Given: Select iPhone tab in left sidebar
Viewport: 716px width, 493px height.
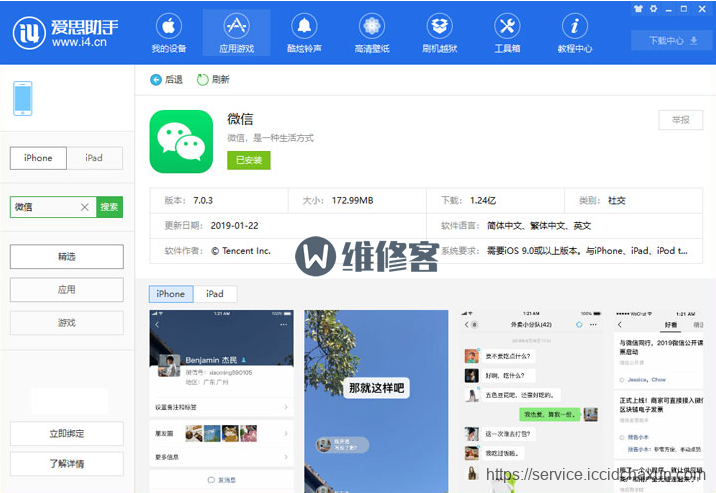Looking at the screenshot, I should click(38, 158).
